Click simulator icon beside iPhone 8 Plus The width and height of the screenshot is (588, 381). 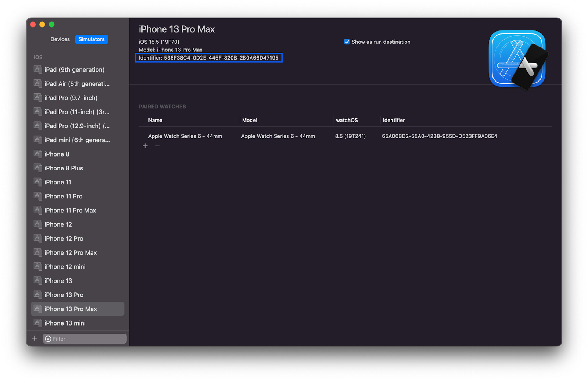38,168
